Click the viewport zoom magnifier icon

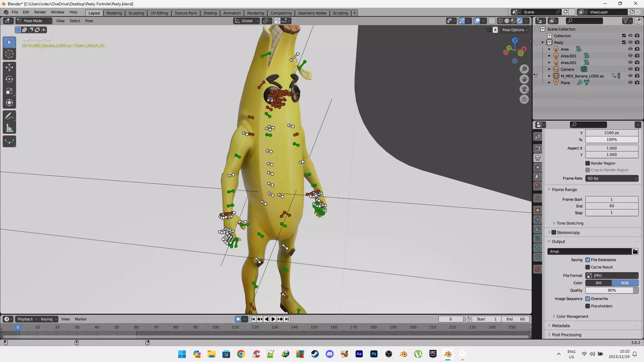524,69
